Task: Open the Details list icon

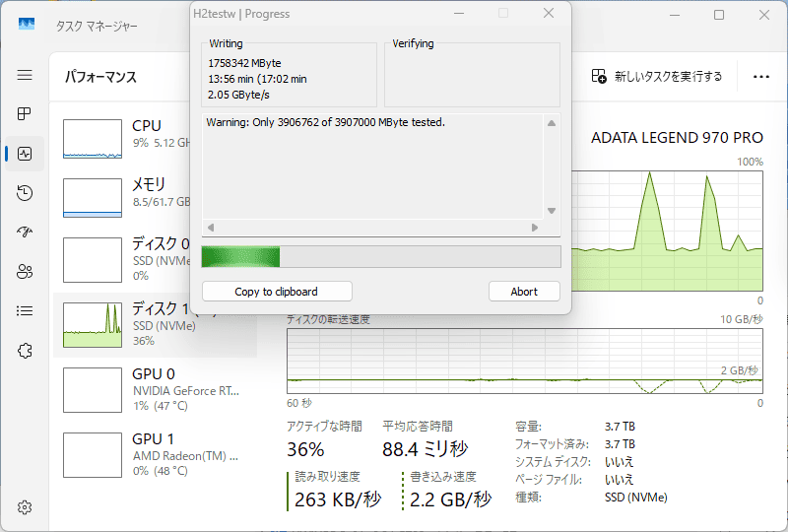Action: [x=25, y=311]
